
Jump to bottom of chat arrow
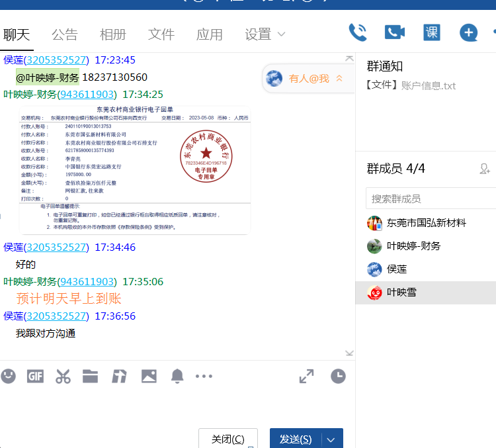349,353
